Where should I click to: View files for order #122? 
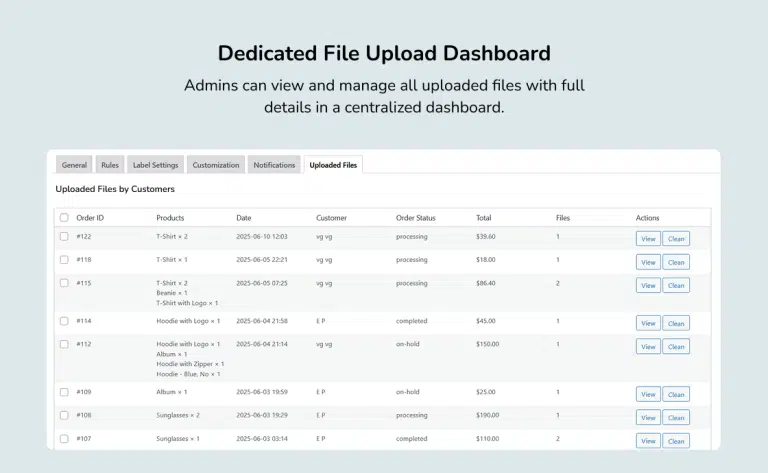[648, 238]
